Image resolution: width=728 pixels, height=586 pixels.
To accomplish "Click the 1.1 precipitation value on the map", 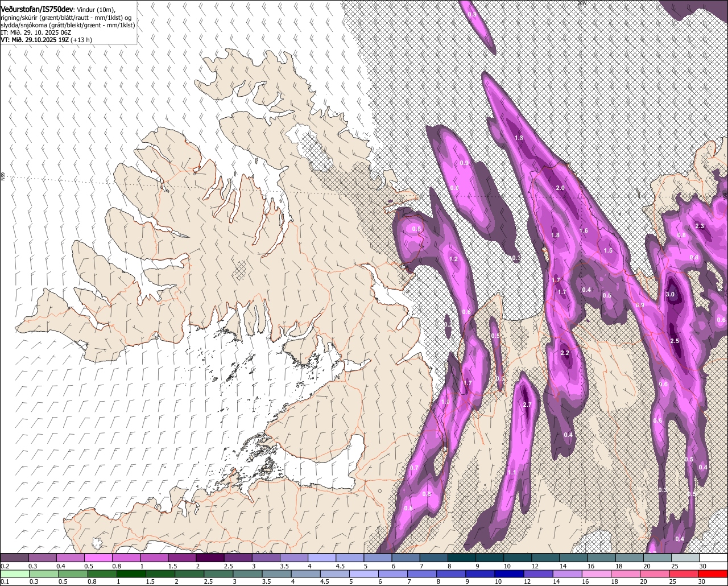I will tap(512, 473).
